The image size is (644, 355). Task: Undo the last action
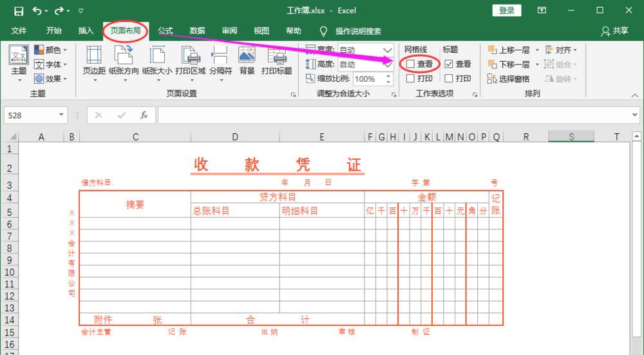point(37,11)
